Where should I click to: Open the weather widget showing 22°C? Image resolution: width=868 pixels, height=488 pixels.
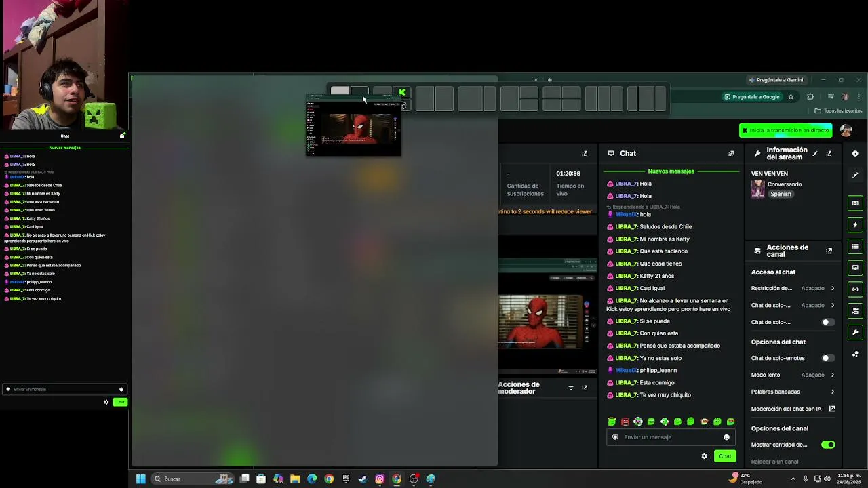[x=745, y=479]
